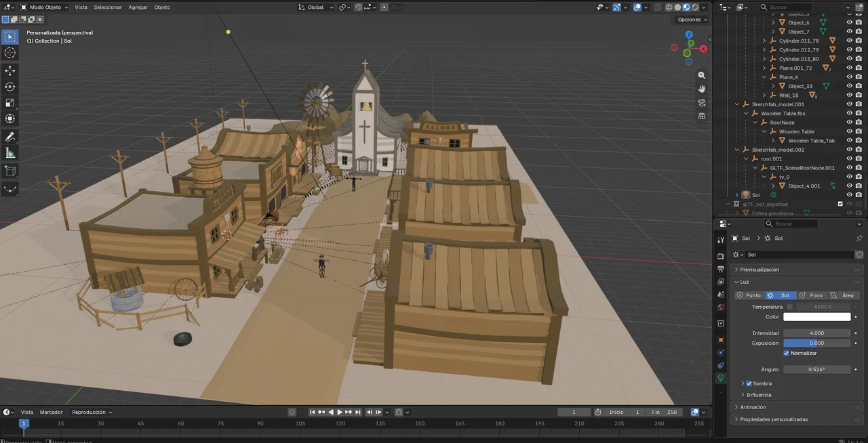Open the Objeto menu
The width and height of the screenshot is (868, 443).
point(162,7)
